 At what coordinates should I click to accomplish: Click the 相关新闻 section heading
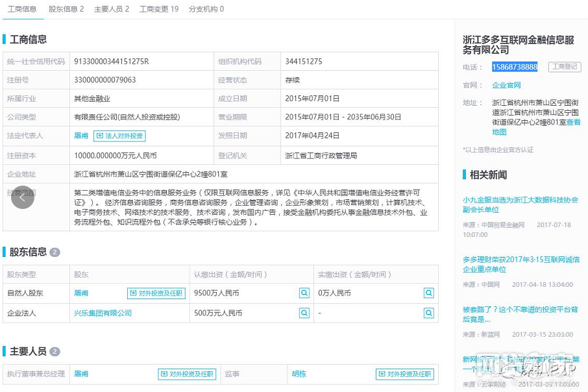[488, 175]
